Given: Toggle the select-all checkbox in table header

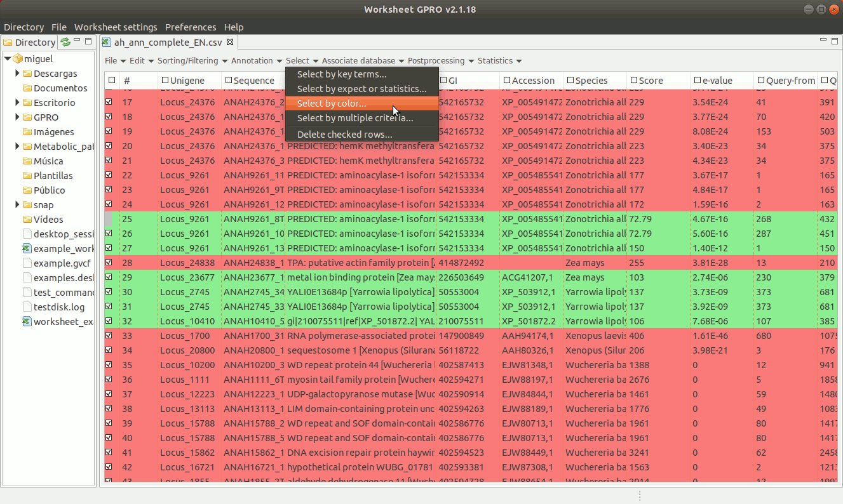Looking at the screenshot, I should pyautogui.click(x=112, y=81).
